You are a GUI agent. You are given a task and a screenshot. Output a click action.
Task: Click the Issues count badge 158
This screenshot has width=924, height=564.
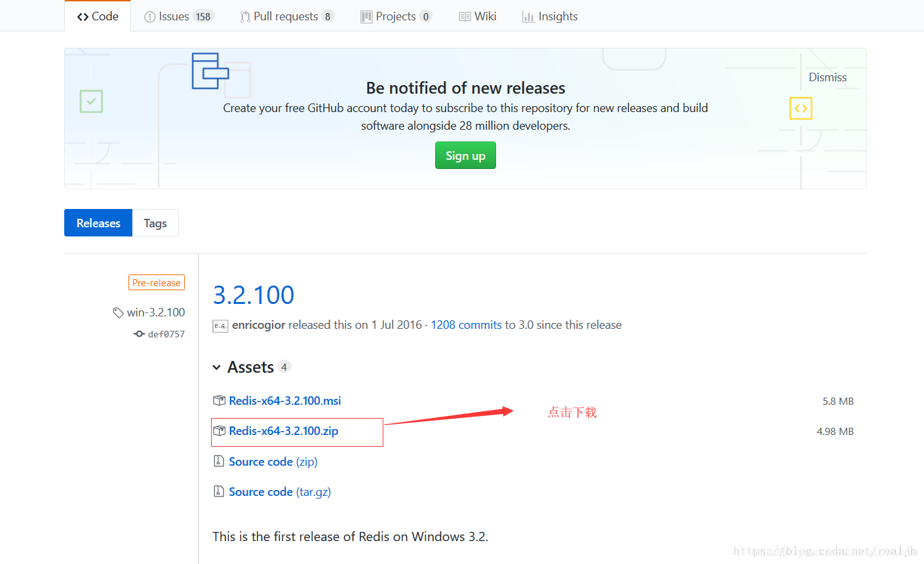203,16
